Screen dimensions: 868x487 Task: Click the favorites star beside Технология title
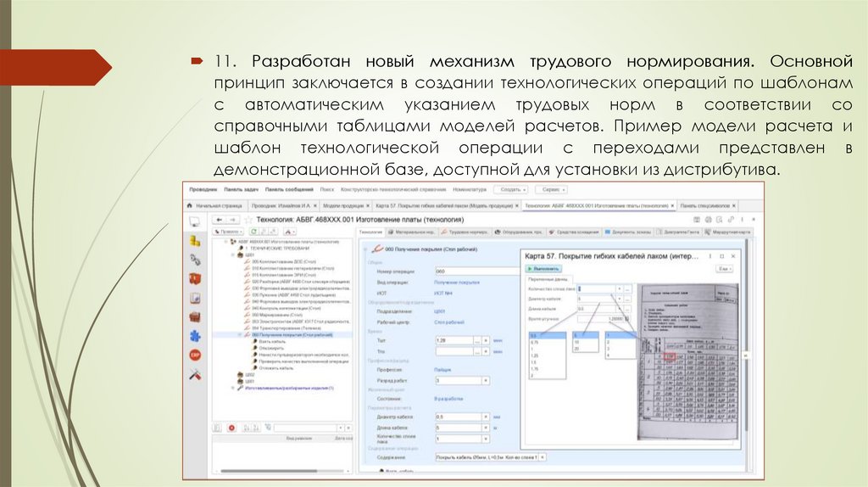click(248, 220)
